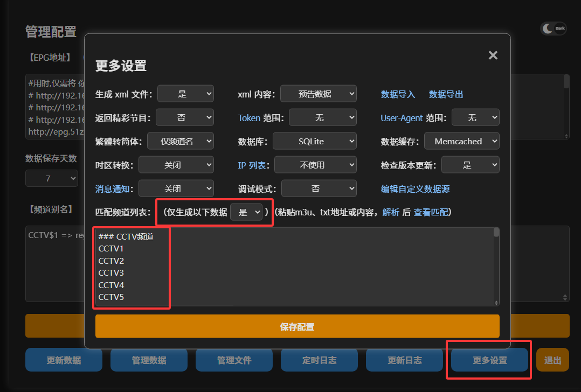The height and width of the screenshot is (392, 581).
Task: Click the User-Agent link label
Action: click(x=402, y=118)
